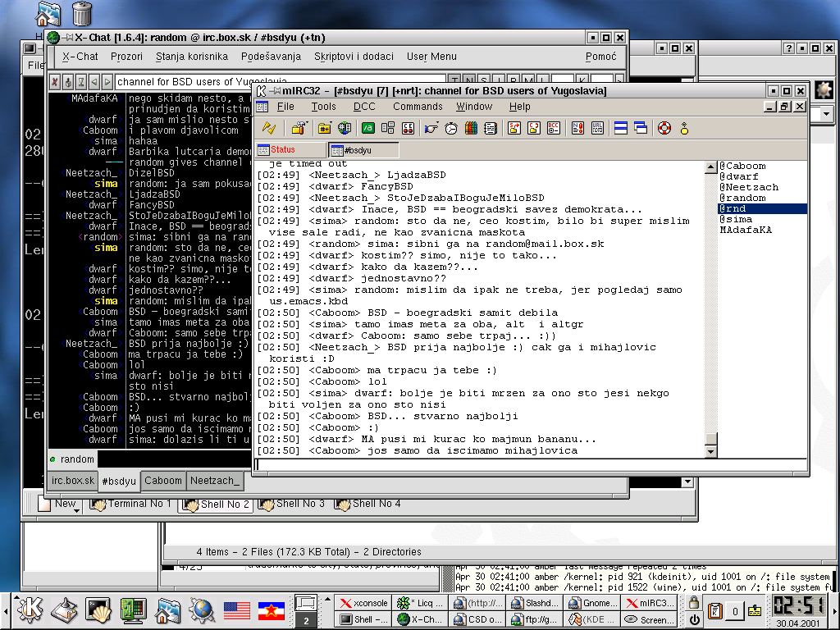The image size is (840, 630).
Task: Click the DCC Send icon
Action: click(x=514, y=128)
